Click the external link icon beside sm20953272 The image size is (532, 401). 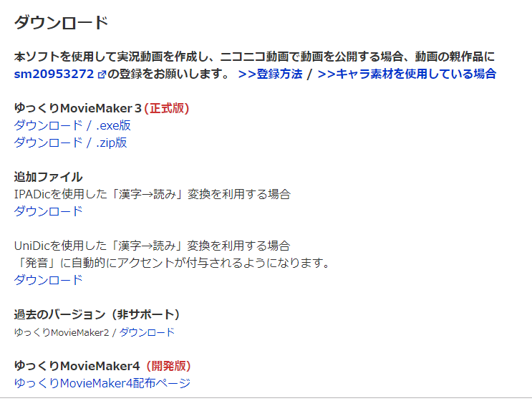coord(102,74)
